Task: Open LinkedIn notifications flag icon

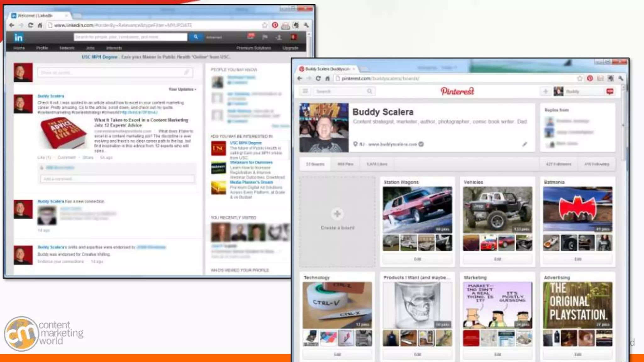Action: pyautogui.click(x=265, y=37)
